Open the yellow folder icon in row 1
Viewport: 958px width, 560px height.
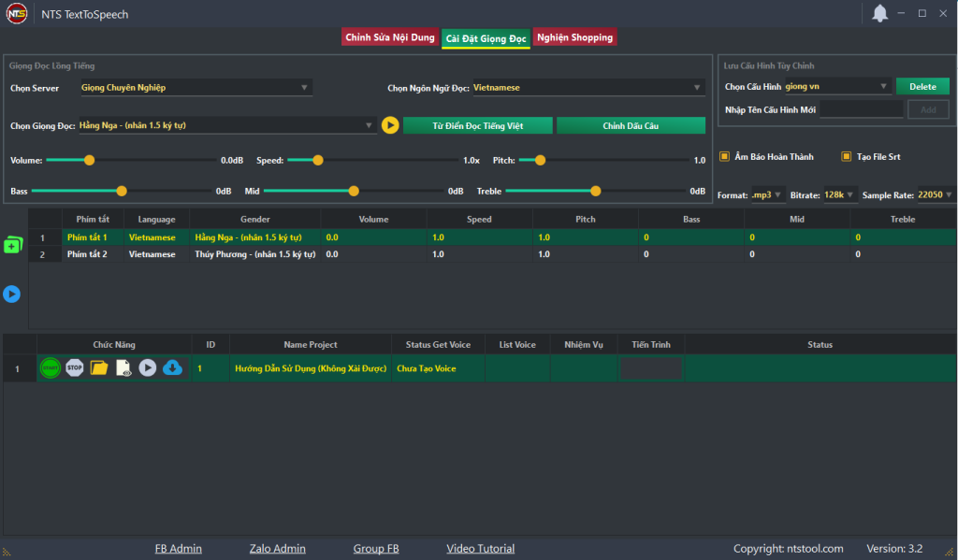(98, 368)
